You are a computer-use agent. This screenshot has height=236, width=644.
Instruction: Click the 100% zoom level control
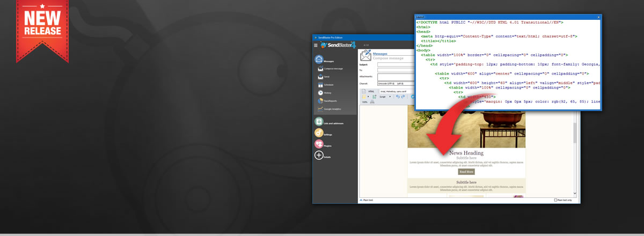point(364,102)
